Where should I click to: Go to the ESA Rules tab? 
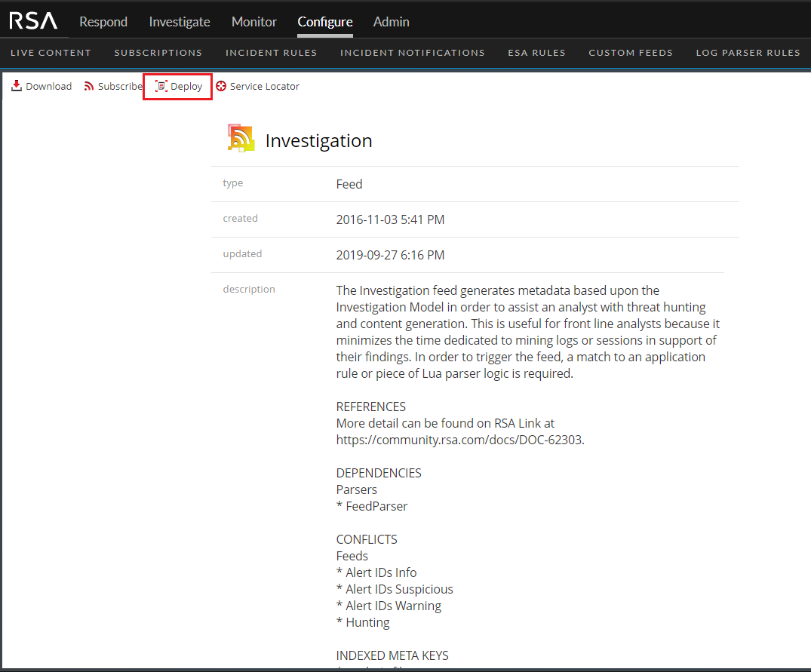(536, 53)
